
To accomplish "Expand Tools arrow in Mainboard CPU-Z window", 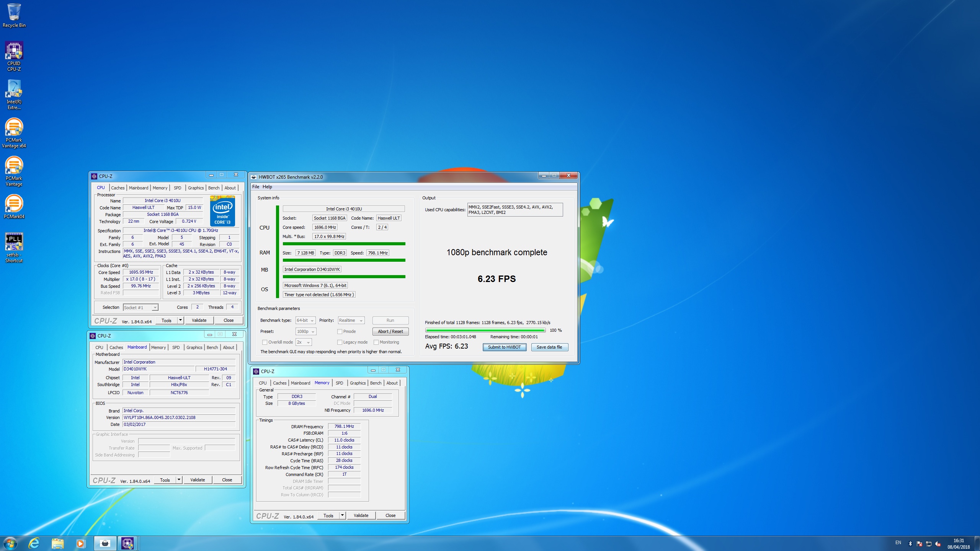I will point(179,479).
